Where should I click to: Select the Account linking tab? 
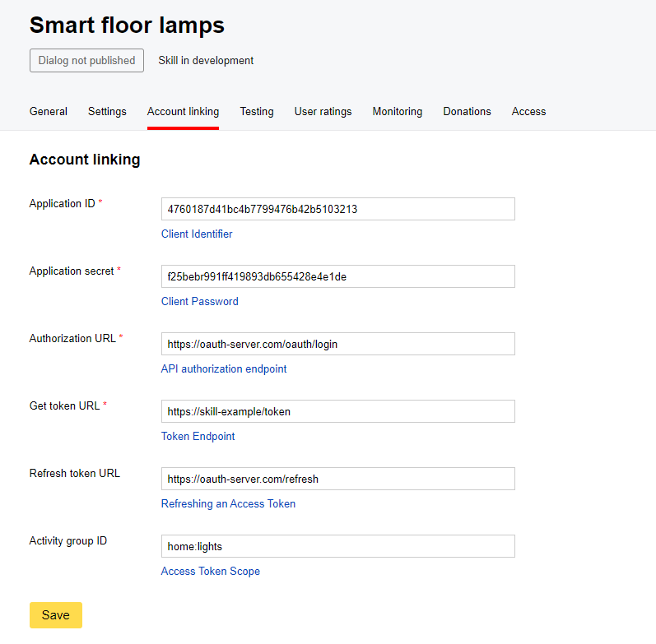point(183,112)
